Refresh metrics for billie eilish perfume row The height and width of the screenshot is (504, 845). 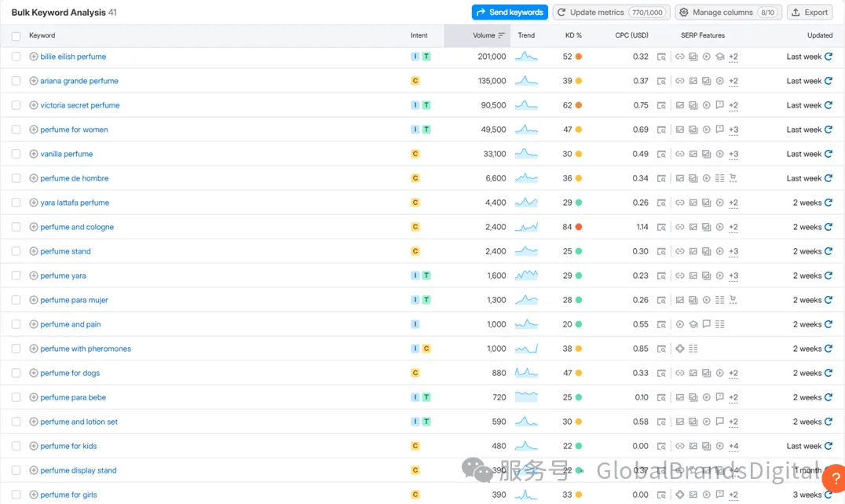click(x=829, y=57)
